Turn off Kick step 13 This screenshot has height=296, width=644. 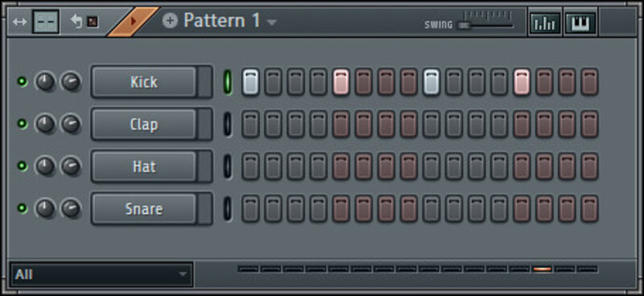click(x=522, y=82)
